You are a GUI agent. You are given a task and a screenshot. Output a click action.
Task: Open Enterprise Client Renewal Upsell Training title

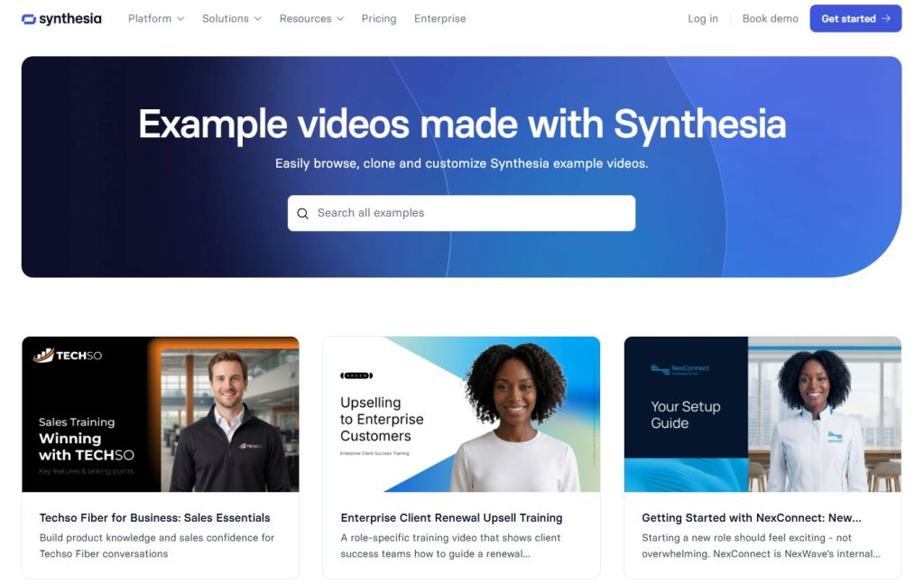click(451, 518)
